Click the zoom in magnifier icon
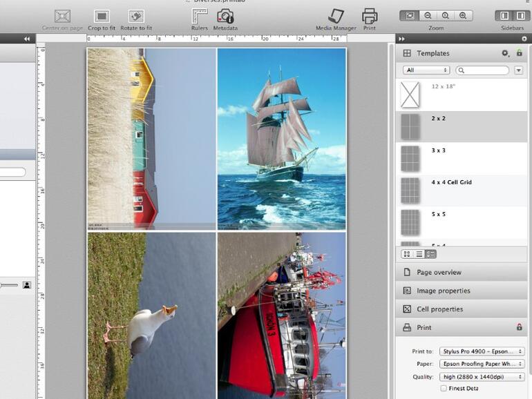The height and width of the screenshot is (399, 532). (462, 15)
